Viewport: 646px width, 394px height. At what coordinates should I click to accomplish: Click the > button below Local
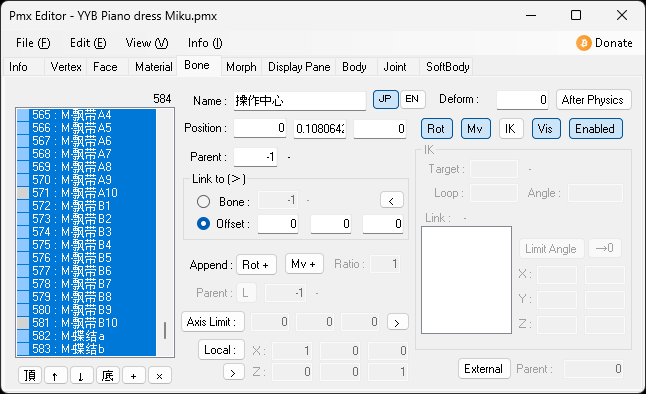pyautogui.click(x=234, y=372)
